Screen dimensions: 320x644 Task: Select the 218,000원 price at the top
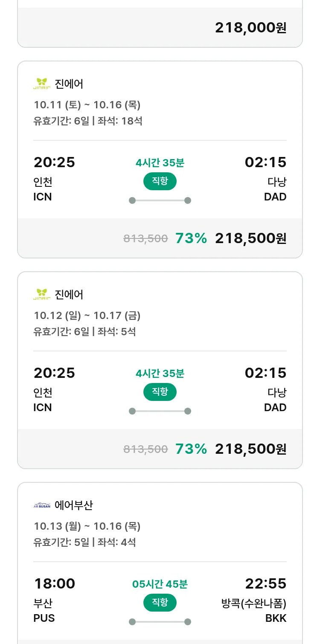point(250,28)
